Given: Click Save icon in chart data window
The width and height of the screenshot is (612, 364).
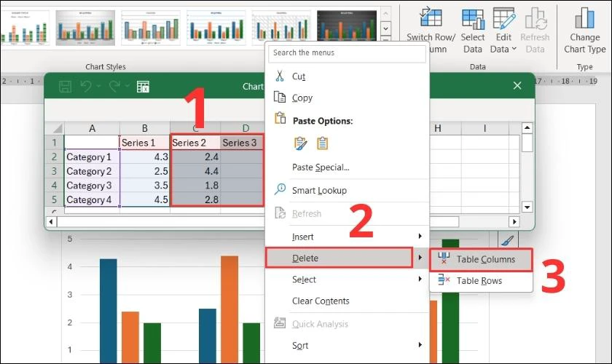Looking at the screenshot, I should pyautogui.click(x=65, y=86).
